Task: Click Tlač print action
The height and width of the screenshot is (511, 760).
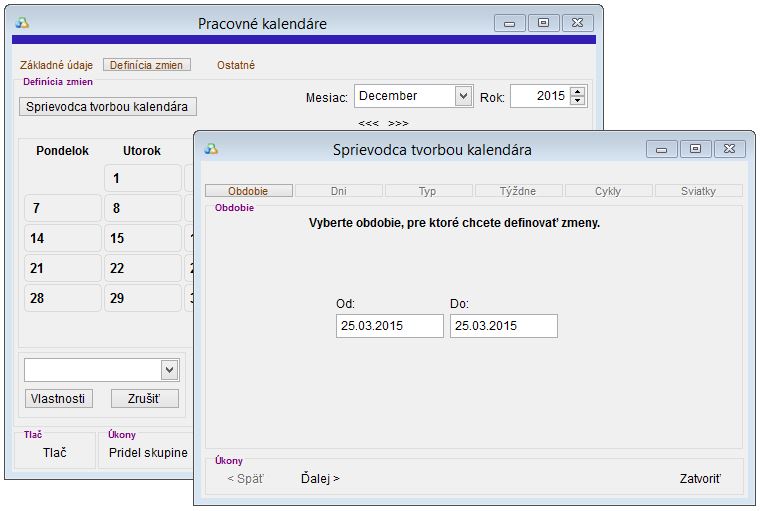Action: pos(55,453)
